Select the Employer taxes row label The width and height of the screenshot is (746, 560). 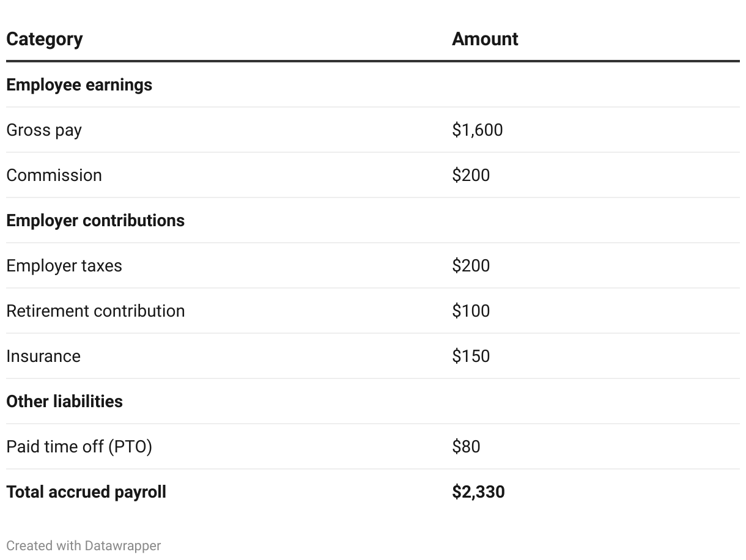point(64,266)
